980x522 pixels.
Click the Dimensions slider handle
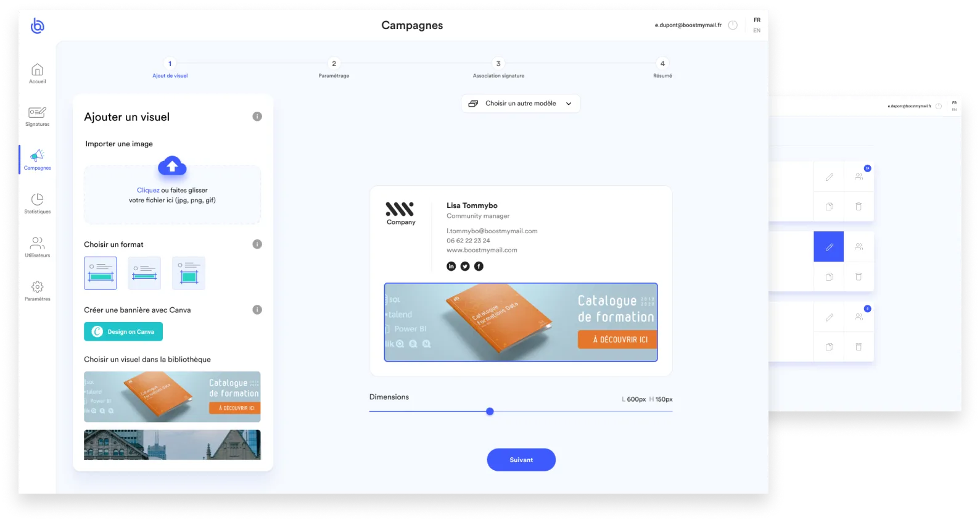(x=490, y=411)
